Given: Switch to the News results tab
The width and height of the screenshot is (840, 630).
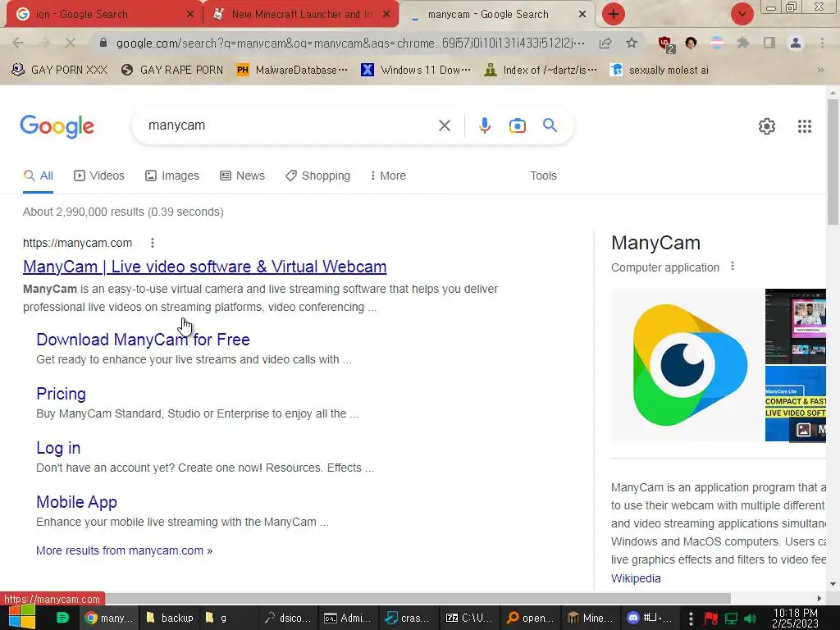Looking at the screenshot, I should click(x=243, y=176).
